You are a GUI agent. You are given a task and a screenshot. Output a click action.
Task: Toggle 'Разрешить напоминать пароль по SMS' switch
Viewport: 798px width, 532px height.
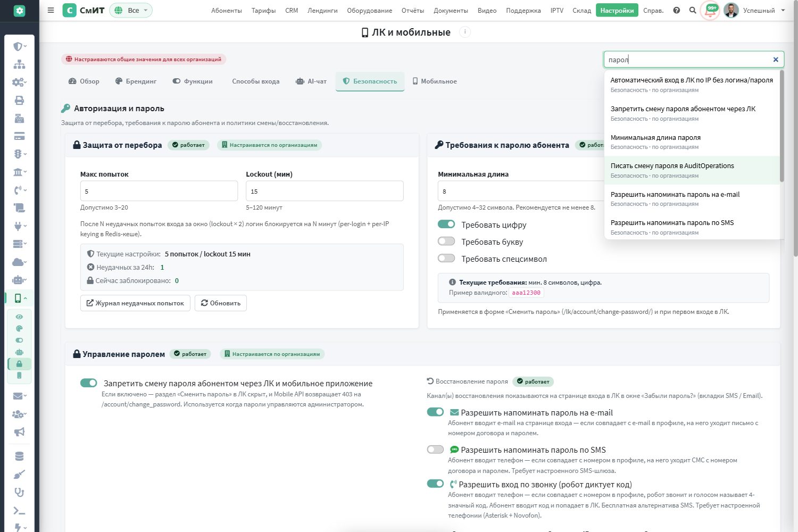pos(435,449)
